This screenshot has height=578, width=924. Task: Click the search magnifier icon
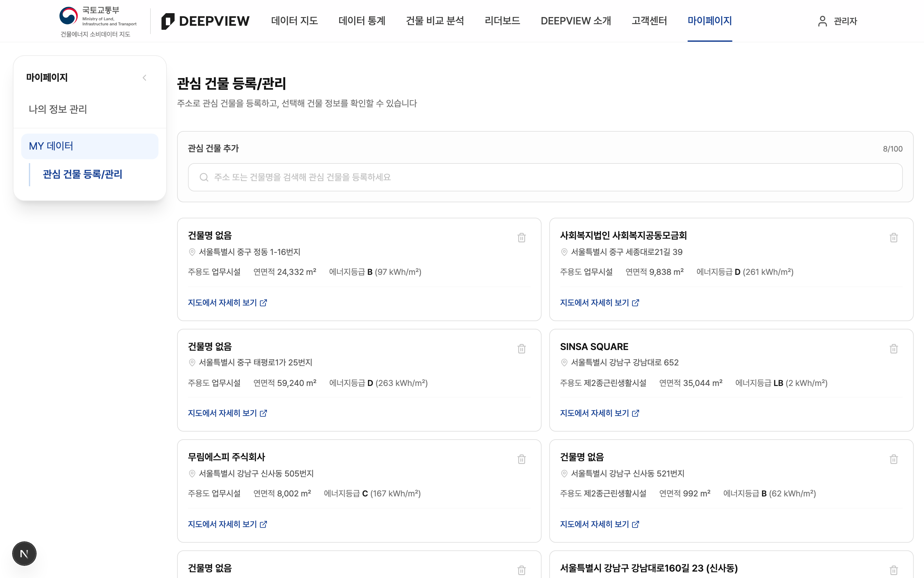204,177
